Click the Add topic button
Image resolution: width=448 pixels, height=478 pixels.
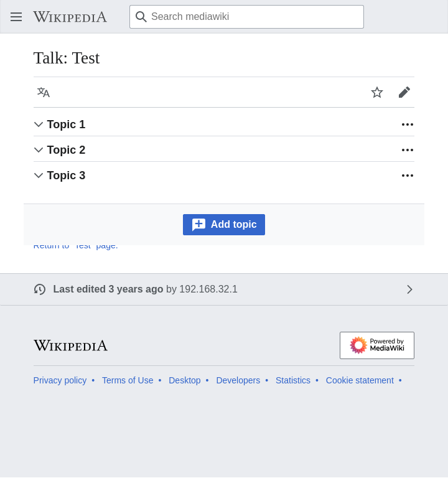click(224, 225)
